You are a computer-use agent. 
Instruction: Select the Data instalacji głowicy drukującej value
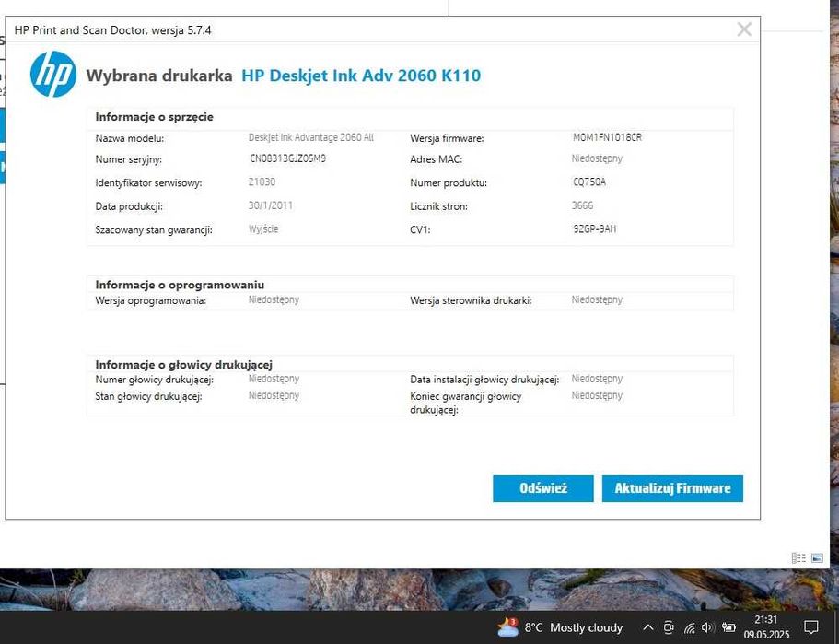[597, 379]
